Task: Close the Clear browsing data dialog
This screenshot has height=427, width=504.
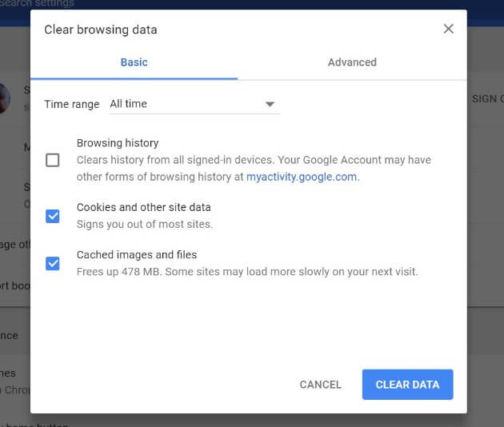Action: pos(448,29)
